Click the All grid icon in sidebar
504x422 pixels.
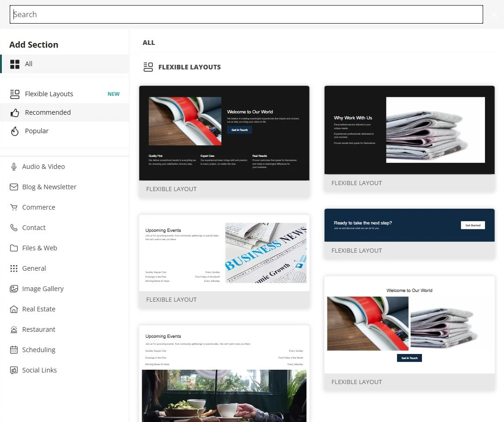click(15, 64)
